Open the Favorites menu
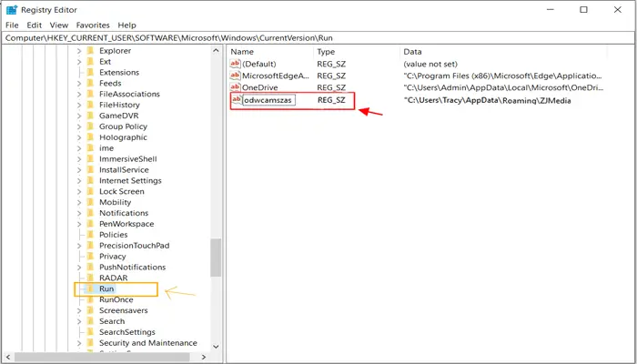 (x=94, y=25)
